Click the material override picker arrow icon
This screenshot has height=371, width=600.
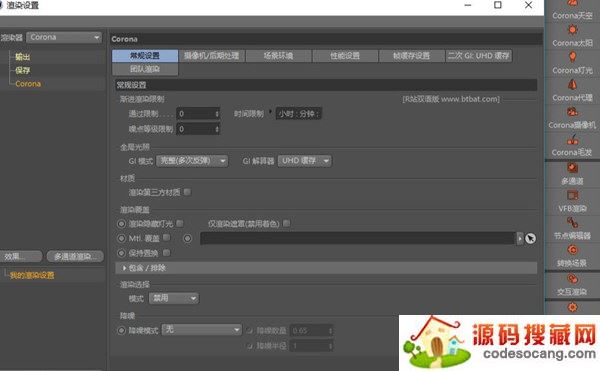point(530,238)
